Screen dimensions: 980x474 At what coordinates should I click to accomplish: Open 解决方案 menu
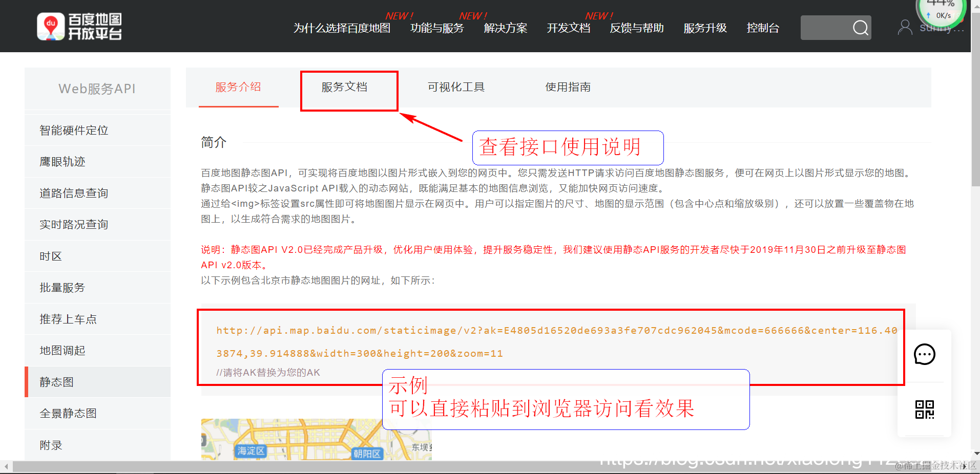pos(506,28)
